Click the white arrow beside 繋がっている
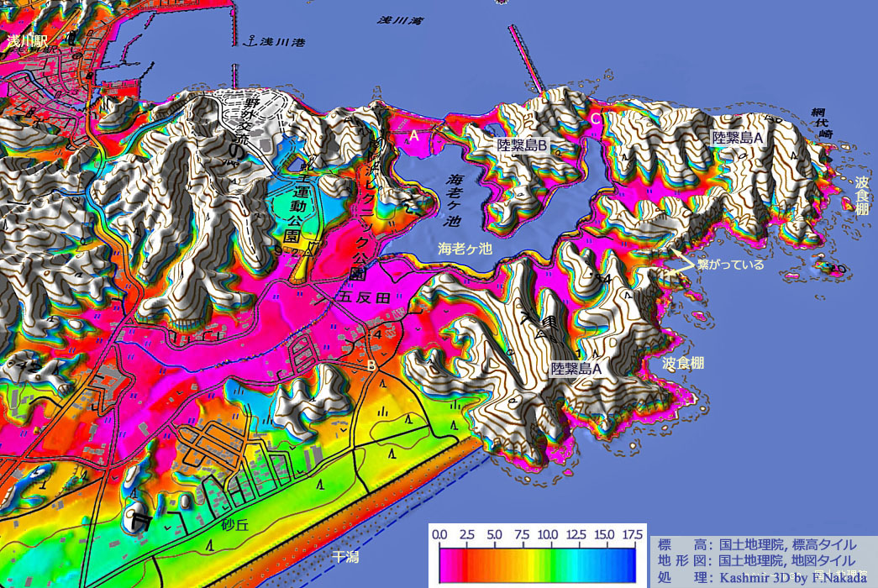 (x=682, y=263)
